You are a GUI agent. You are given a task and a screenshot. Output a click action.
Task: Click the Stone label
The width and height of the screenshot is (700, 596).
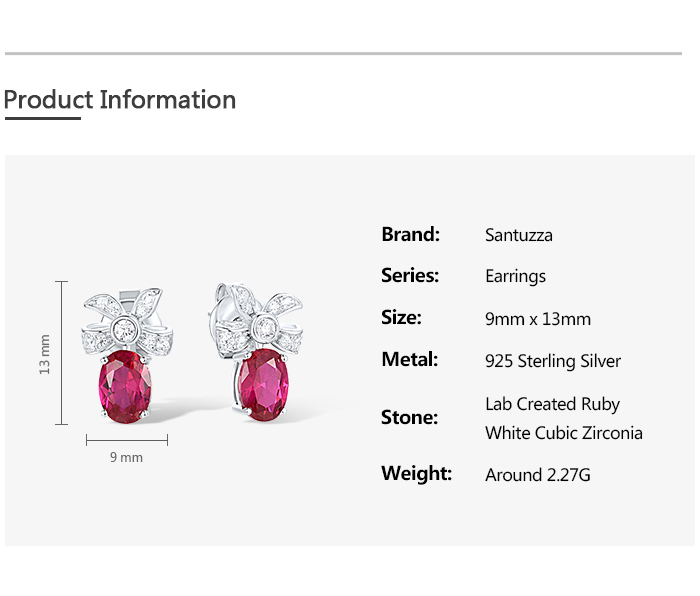[409, 417]
